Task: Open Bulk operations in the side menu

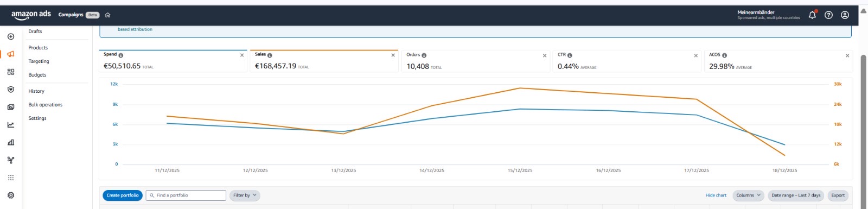Action: (46, 105)
